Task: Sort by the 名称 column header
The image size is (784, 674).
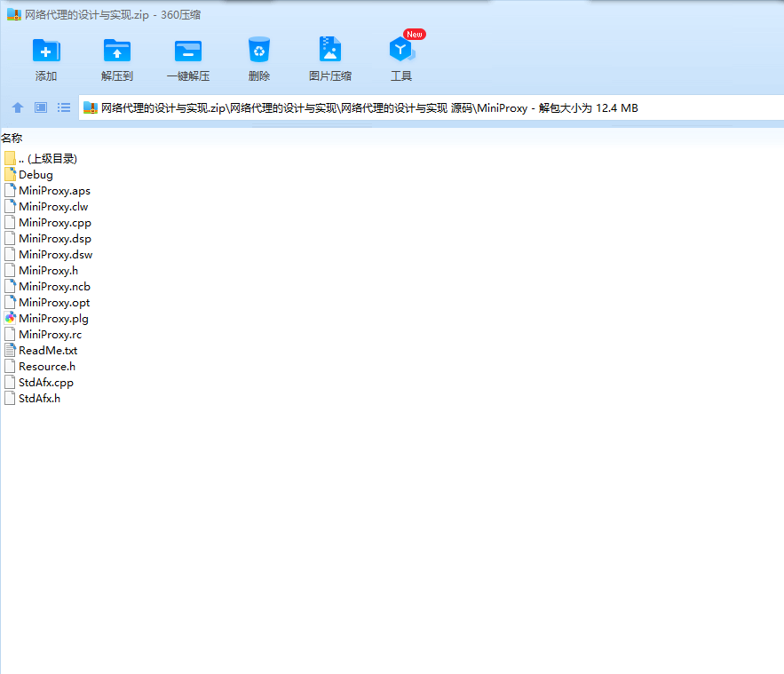Action: pos(12,138)
